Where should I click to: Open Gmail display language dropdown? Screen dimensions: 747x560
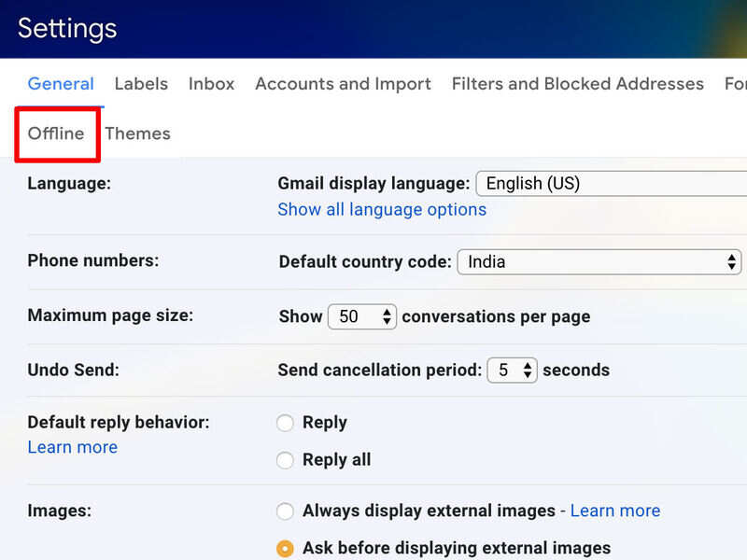[612, 183]
